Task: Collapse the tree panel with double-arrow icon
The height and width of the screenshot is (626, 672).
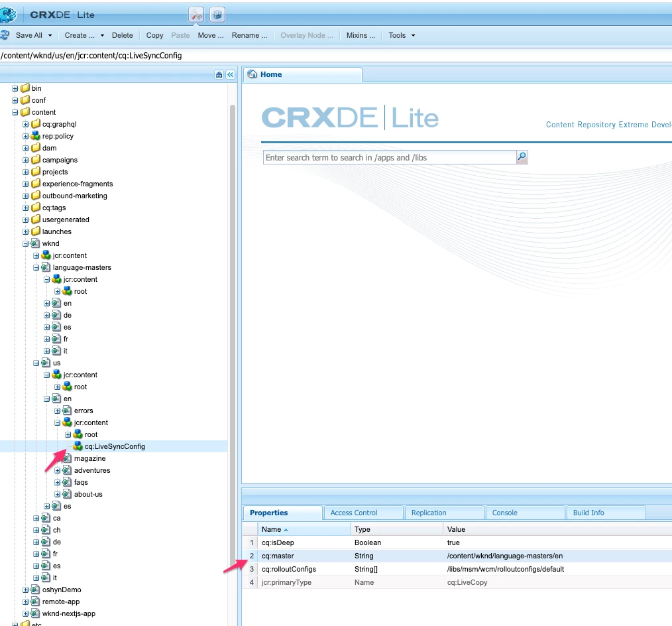Action: 230,75
